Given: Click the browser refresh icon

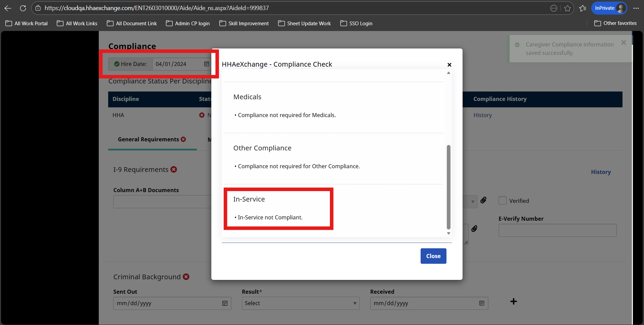Looking at the screenshot, I should pyautogui.click(x=23, y=8).
